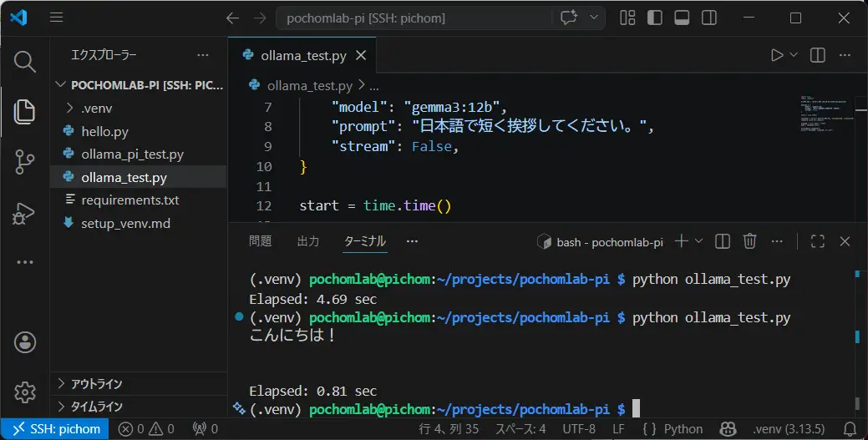The image size is (868, 440).
Task: Open editor More Actions ellipsis
Action: point(845,55)
